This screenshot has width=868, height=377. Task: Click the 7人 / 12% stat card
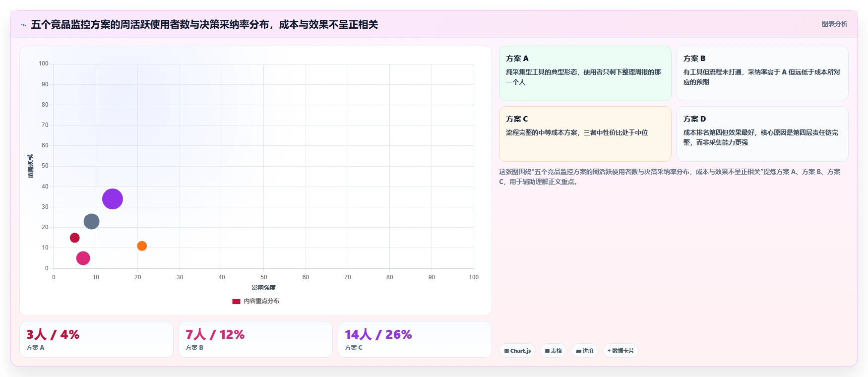coord(255,339)
